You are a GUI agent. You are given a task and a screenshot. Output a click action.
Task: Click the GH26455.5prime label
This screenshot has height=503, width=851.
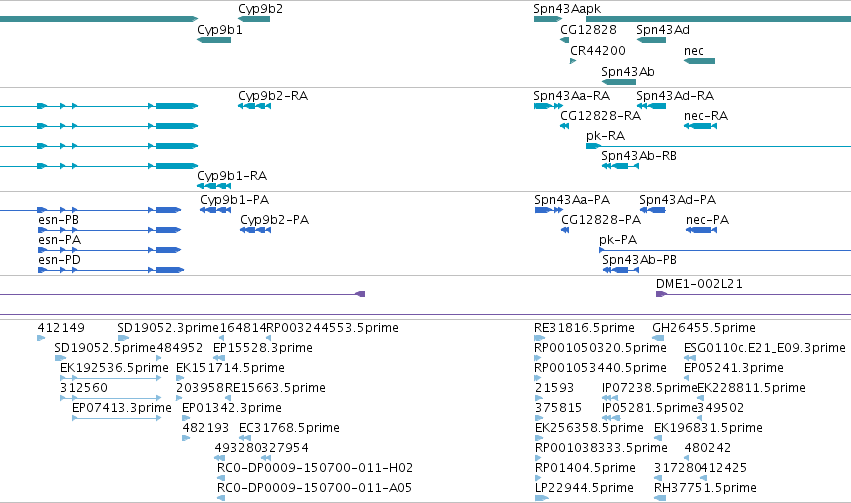[704, 328]
